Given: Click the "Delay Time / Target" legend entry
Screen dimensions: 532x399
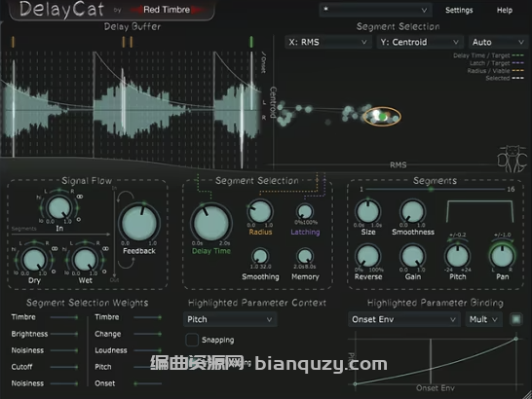Looking at the screenshot, I should (488, 55).
